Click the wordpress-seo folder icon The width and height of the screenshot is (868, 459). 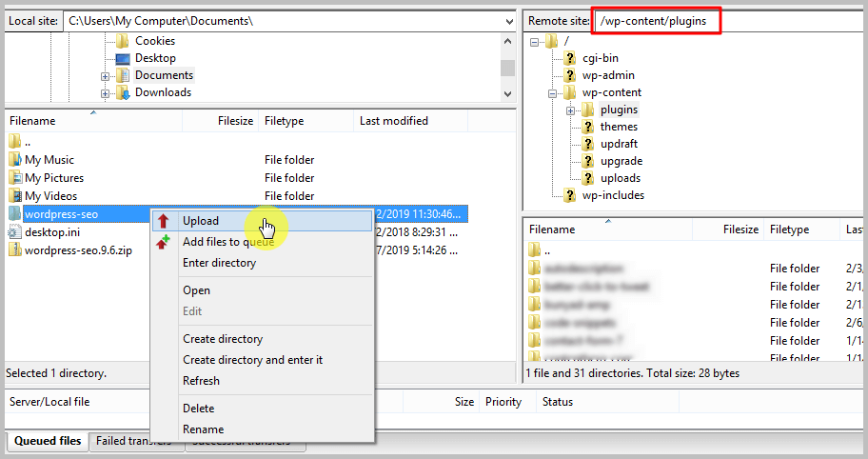(x=15, y=214)
